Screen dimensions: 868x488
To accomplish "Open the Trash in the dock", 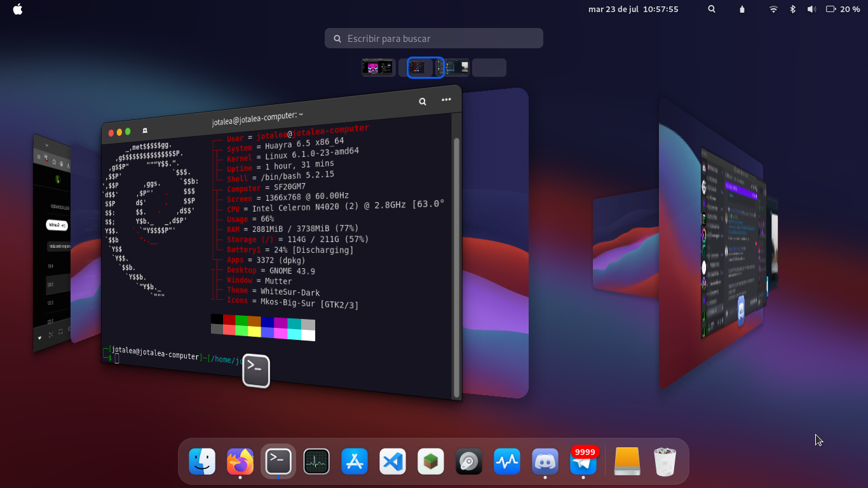I will pyautogui.click(x=665, y=461).
